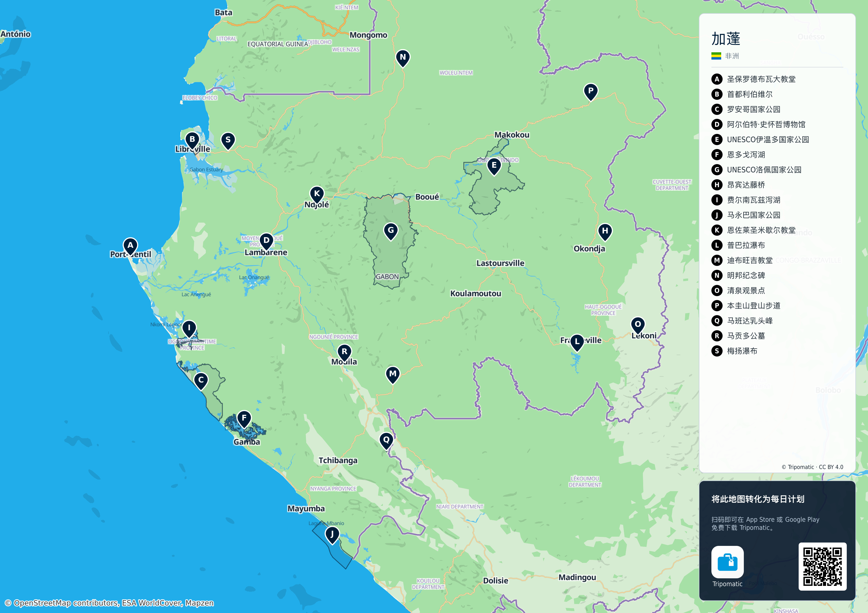Click the 加蓬 panel title
This screenshot has height=613, width=868.
(x=726, y=39)
